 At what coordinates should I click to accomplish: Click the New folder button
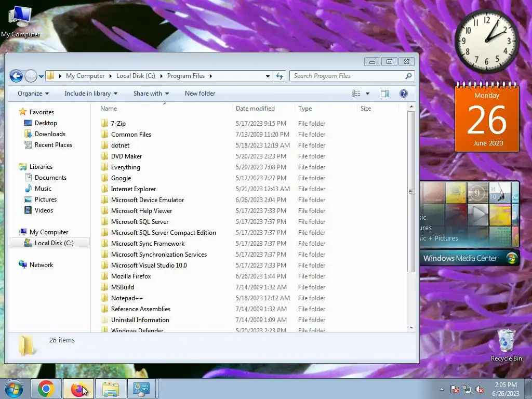tap(200, 94)
